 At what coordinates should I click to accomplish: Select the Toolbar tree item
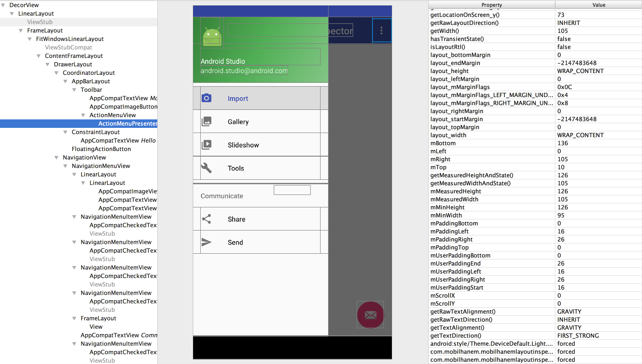tap(91, 90)
